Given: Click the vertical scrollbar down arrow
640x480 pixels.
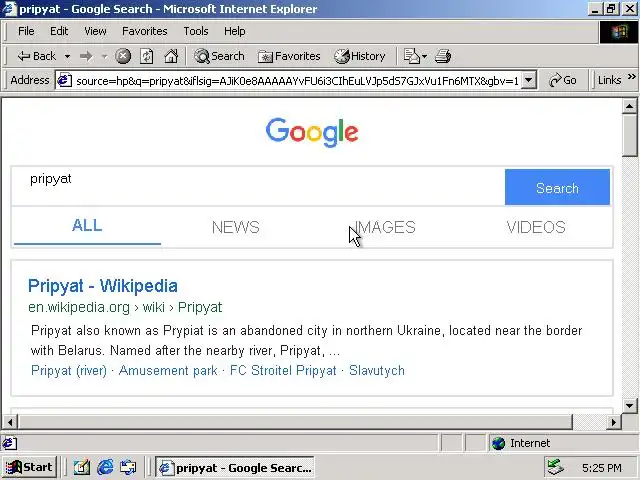Looking at the screenshot, I should pos(629,406).
